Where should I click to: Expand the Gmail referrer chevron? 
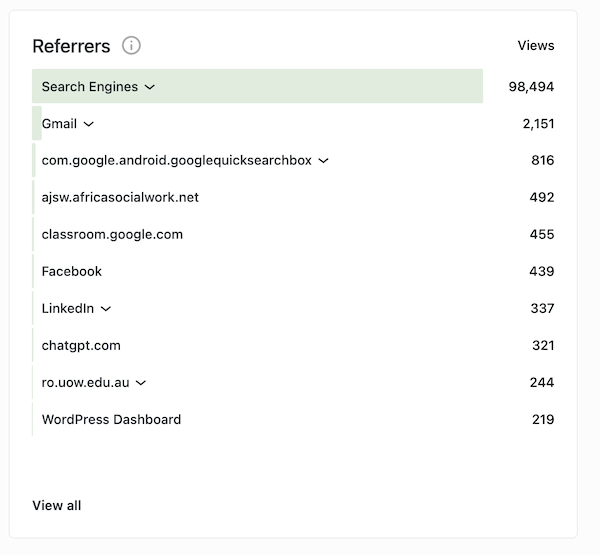coord(88,124)
